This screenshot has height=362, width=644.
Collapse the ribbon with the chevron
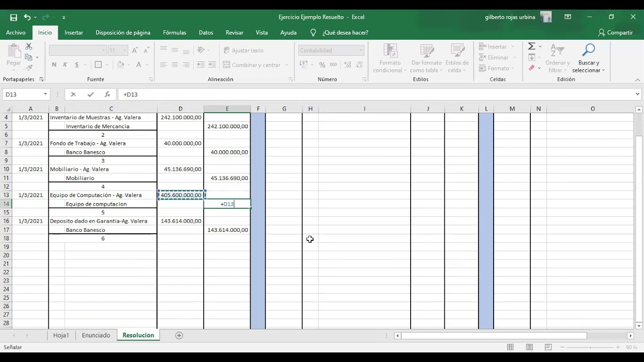point(637,80)
